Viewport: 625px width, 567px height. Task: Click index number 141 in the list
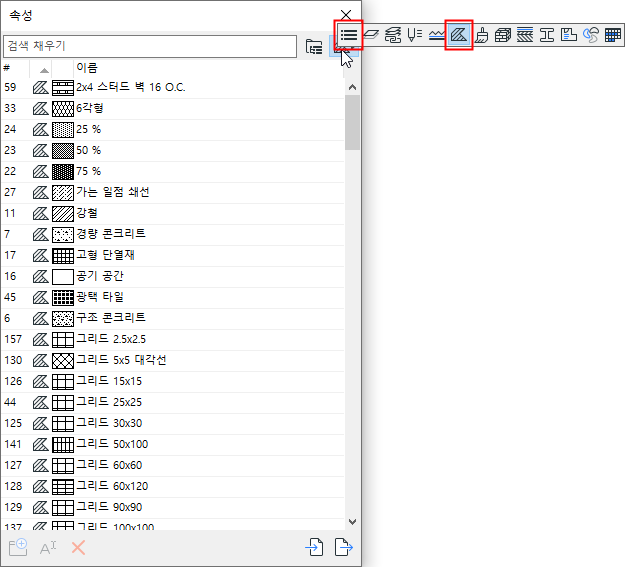[13, 445]
